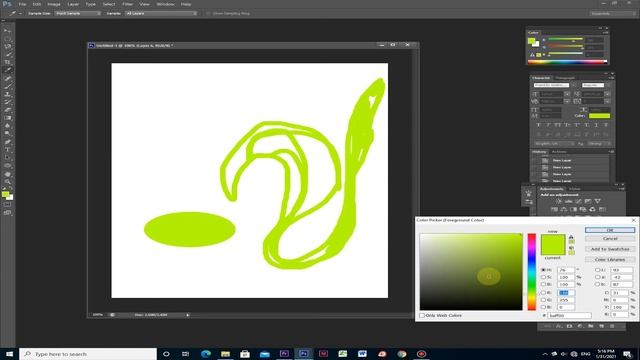Toggle Quick Mask mode icon
This screenshot has width=640, height=360.
7,204
